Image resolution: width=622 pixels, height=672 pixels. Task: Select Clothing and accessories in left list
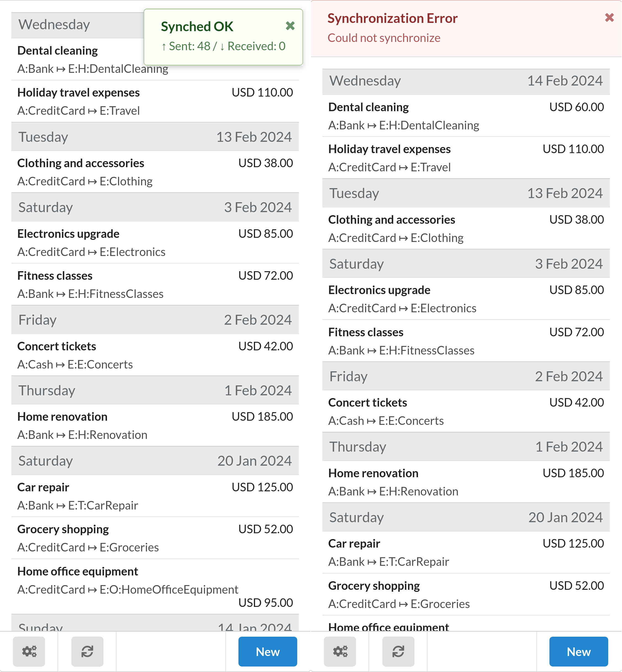[x=155, y=172]
